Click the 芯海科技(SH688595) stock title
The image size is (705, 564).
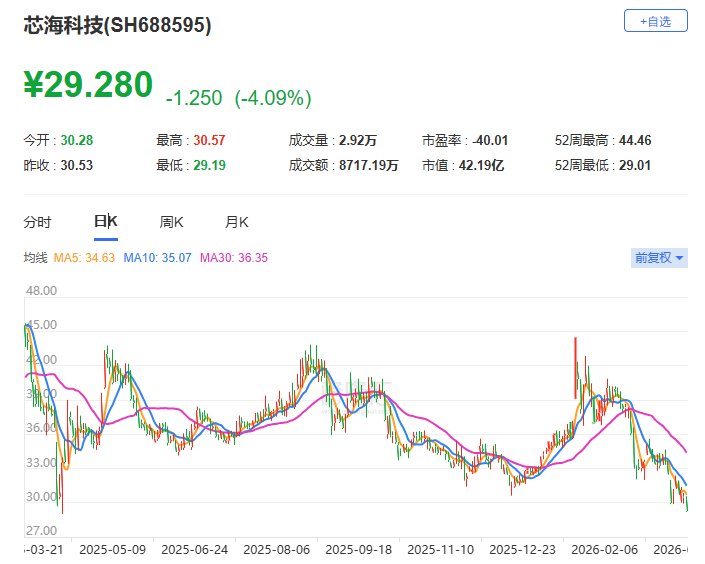click(117, 26)
